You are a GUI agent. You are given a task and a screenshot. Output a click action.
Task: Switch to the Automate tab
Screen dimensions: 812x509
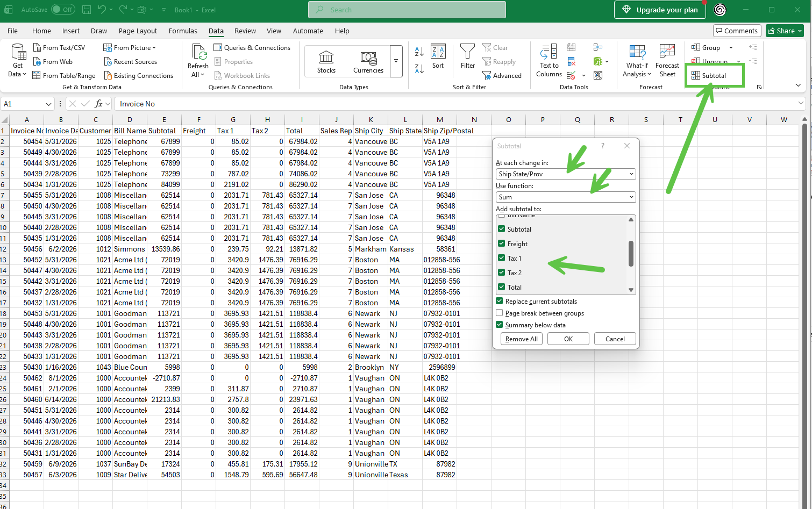[x=308, y=31]
